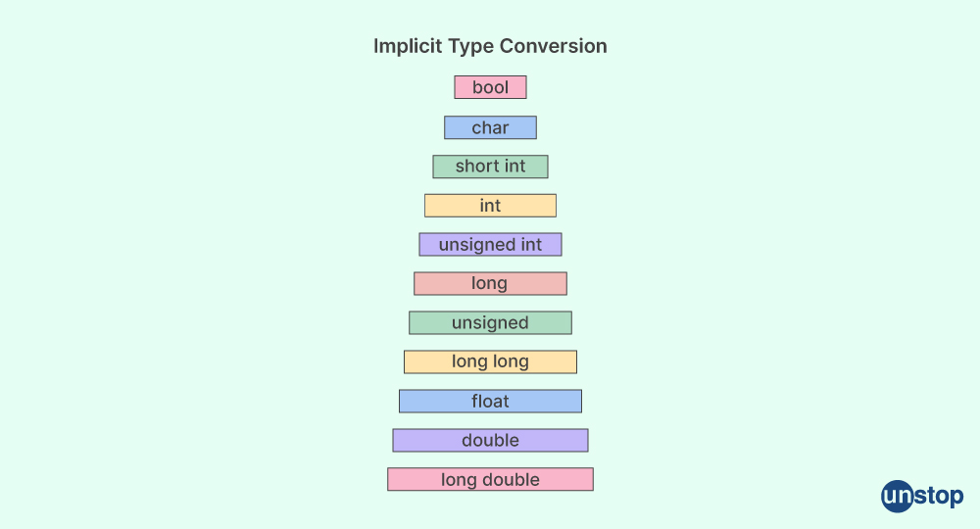The height and width of the screenshot is (529, 980).
Task: Click the word Type in the title
Action: [x=470, y=47]
